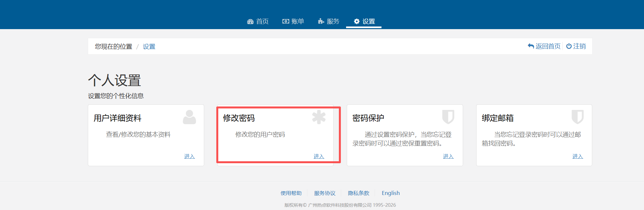Enter the 用户详细资料 section via 进入 link
This screenshot has height=210, width=644.
(189, 156)
